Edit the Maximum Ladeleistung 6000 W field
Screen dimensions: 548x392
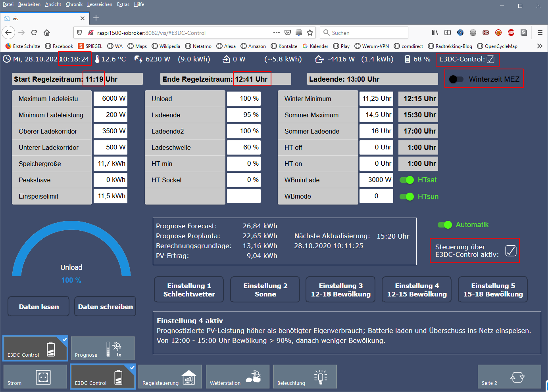[110, 99]
